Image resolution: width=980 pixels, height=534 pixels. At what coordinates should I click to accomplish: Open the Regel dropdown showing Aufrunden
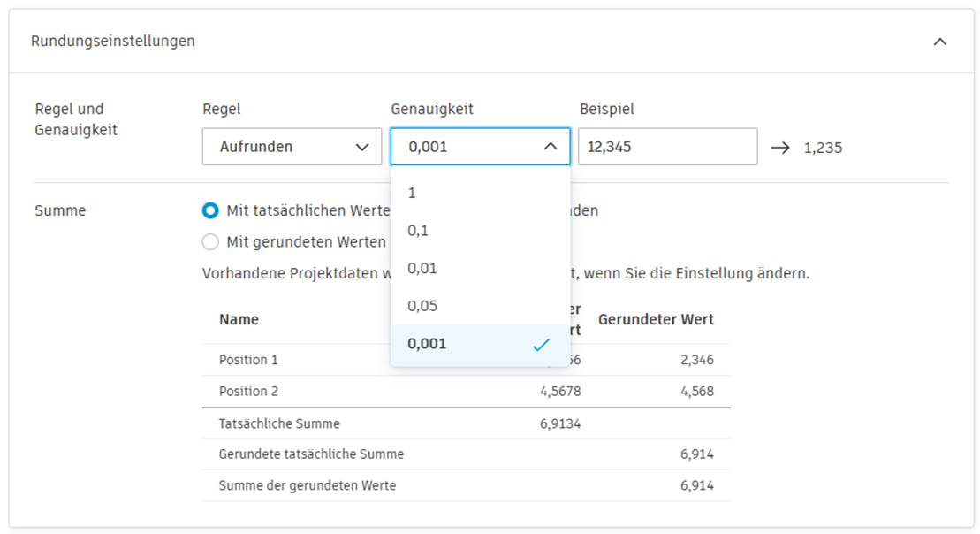pyautogui.click(x=292, y=147)
